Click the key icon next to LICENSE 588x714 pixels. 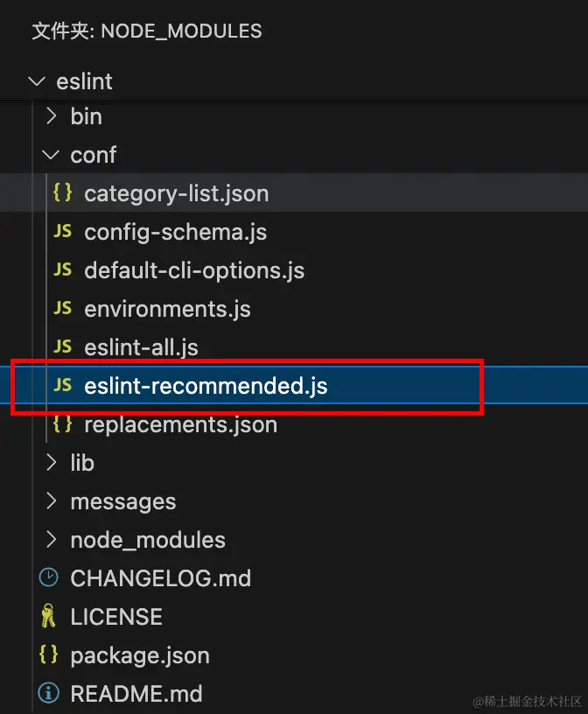pyautogui.click(x=49, y=617)
